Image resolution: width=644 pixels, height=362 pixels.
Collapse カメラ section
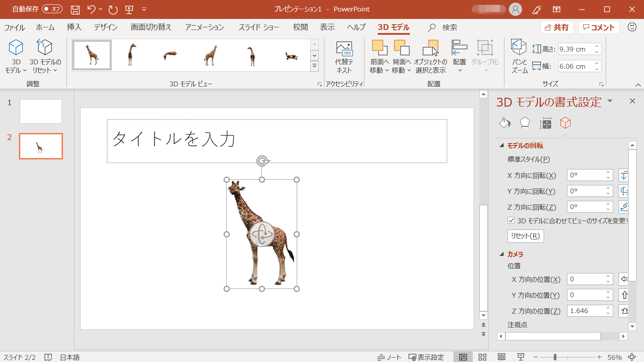coord(501,254)
